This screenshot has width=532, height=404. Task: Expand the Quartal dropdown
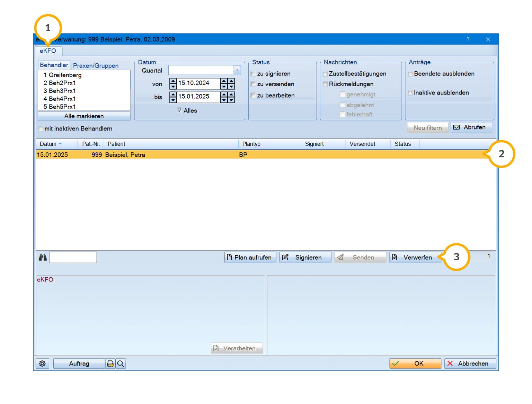point(237,70)
